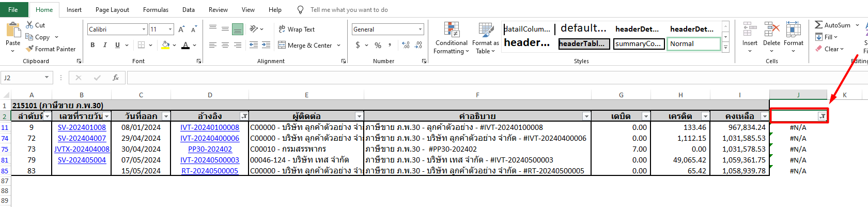Open filter dropdown for อ้างอิง column
The height and width of the screenshot is (207, 868).
point(244,116)
